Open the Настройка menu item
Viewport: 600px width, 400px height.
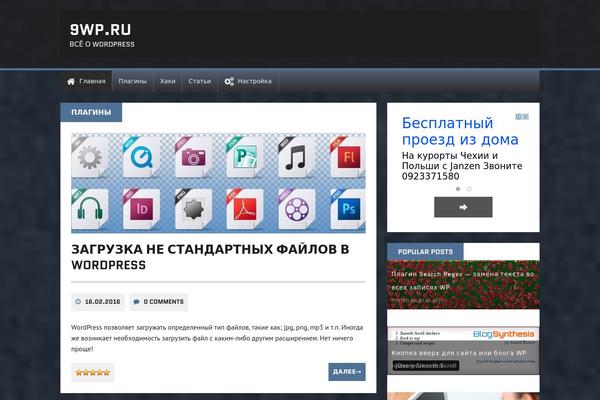coord(248,81)
